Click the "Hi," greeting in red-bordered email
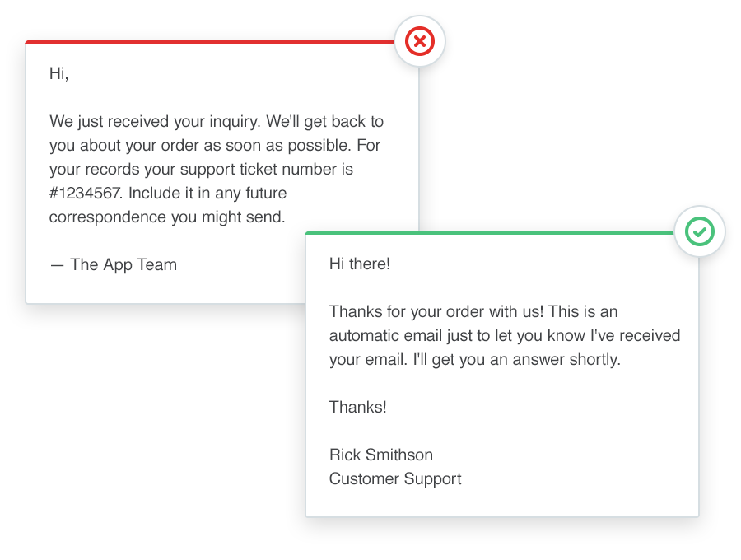 point(59,73)
